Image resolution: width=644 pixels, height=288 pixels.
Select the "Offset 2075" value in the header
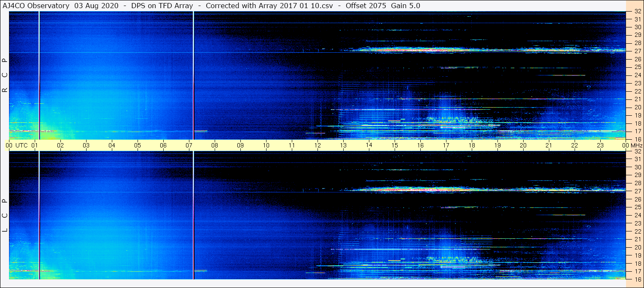(x=366, y=6)
